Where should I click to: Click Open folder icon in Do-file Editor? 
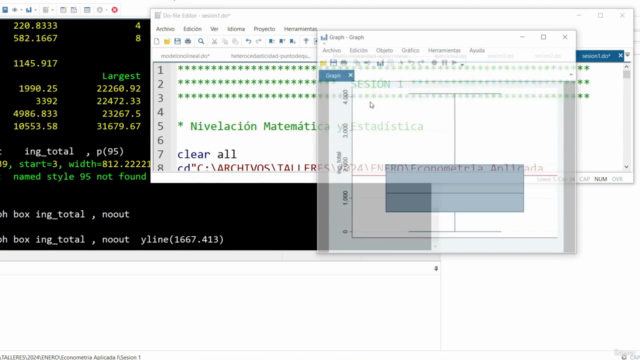[x=167, y=41]
